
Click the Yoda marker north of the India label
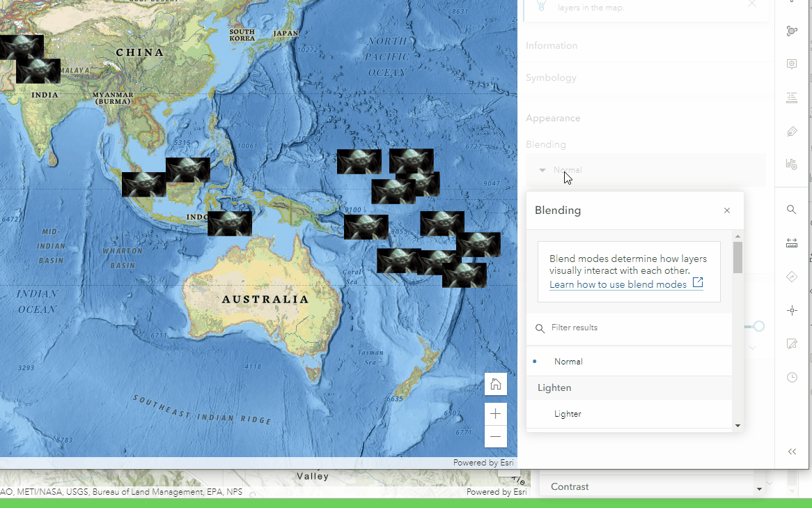[x=38, y=71]
